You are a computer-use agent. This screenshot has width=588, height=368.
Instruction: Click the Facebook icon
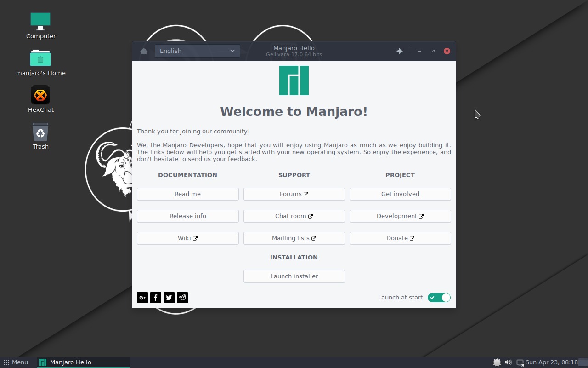click(x=156, y=298)
